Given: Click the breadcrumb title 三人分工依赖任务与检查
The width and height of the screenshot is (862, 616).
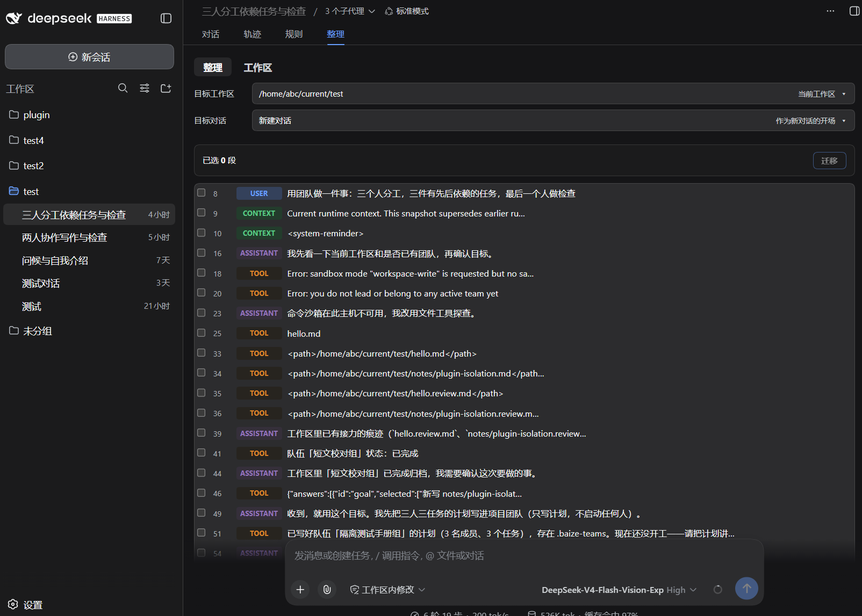Looking at the screenshot, I should pyautogui.click(x=254, y=11).
